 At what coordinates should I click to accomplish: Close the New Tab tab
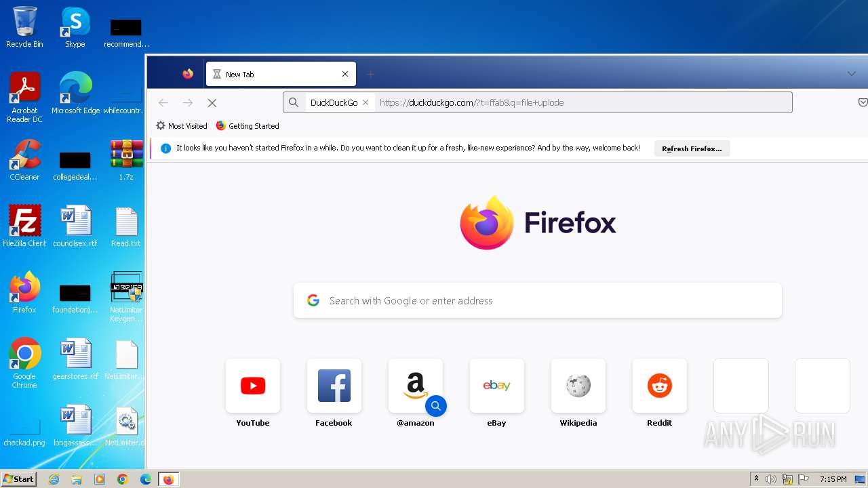tap(345, 74)
